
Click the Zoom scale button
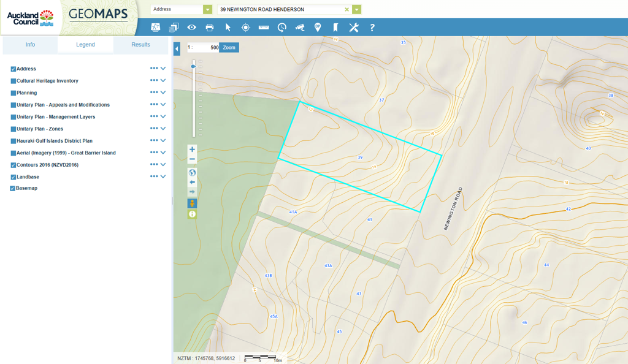[x=229, y=48]
